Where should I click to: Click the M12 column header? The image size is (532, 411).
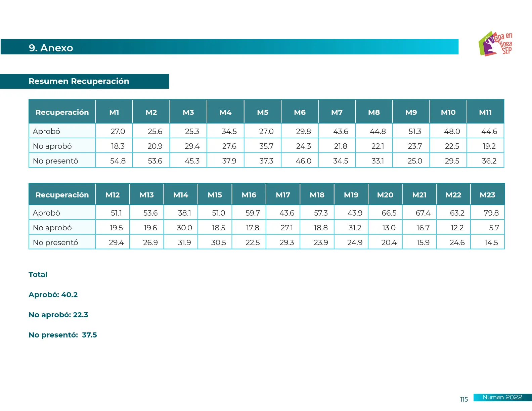coord(113,195)
